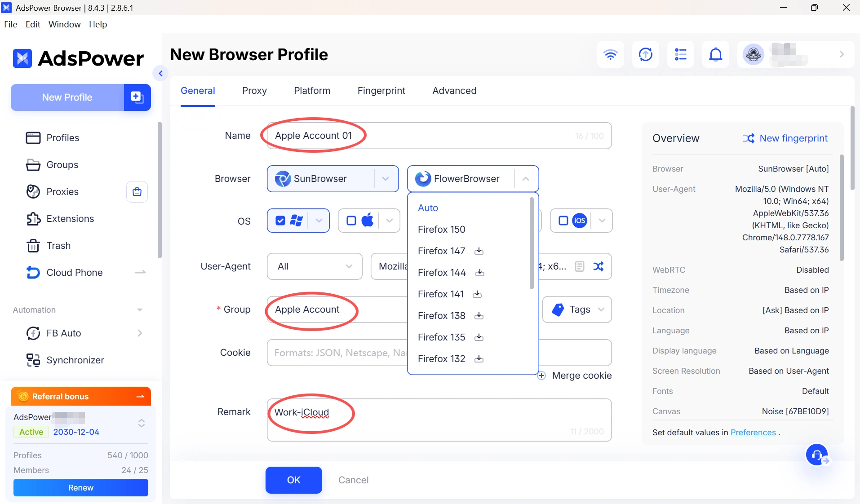Expand FB Auto submenu
Image resolution: width=860 pixels, height=504 pixels.
140,333
